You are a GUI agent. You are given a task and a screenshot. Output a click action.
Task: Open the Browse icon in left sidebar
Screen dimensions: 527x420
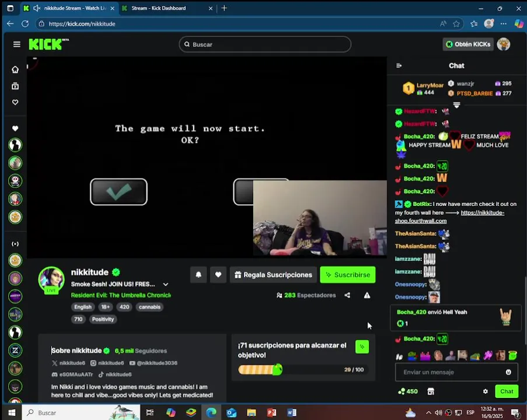click(x=15, y=86)
